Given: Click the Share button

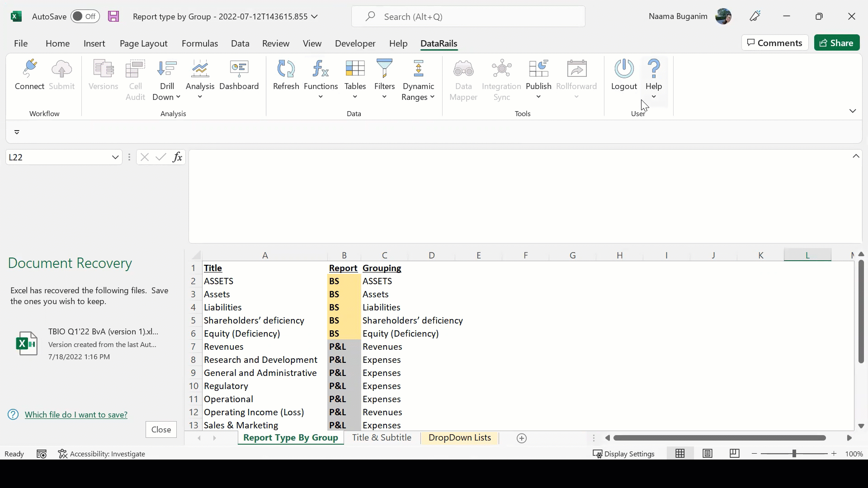Looking at the screenshot, I should point(837,43).
